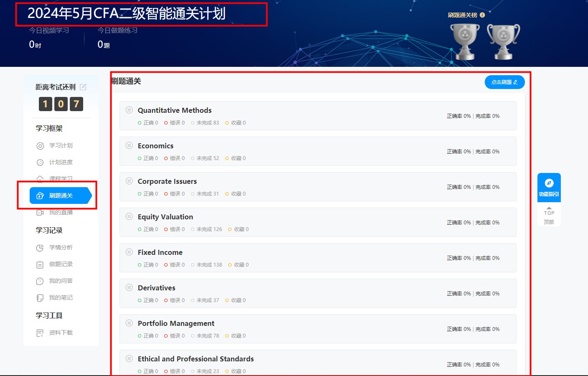Click the 距离考试还剩 countdown label
588x376 pixels.
tap(56, 87)
